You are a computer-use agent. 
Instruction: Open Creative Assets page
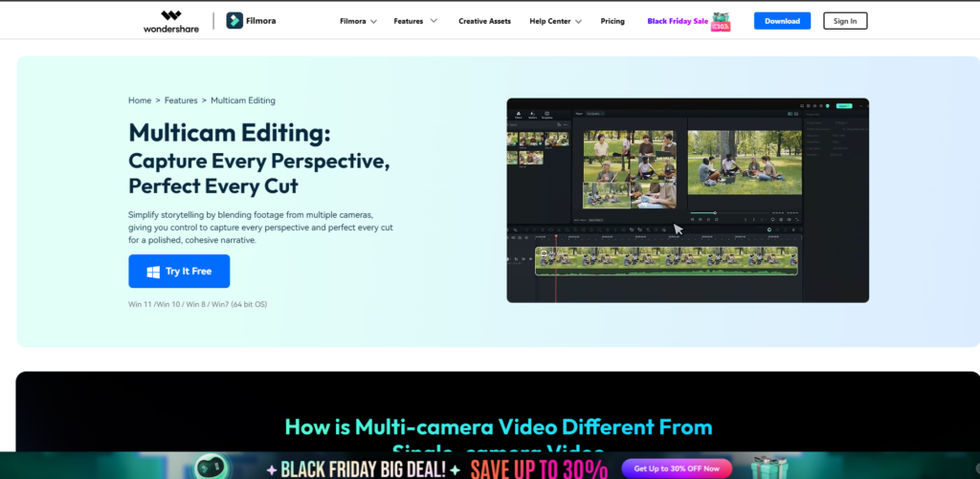click(x=484, y=21)
